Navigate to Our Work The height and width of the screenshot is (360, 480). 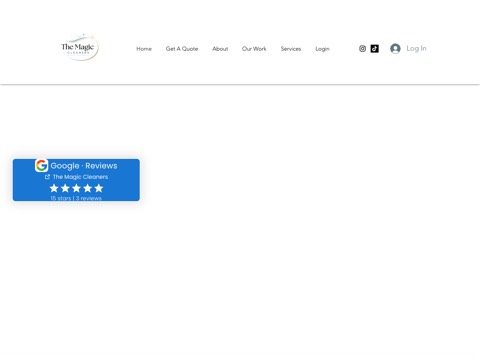(x=254, y=49)
